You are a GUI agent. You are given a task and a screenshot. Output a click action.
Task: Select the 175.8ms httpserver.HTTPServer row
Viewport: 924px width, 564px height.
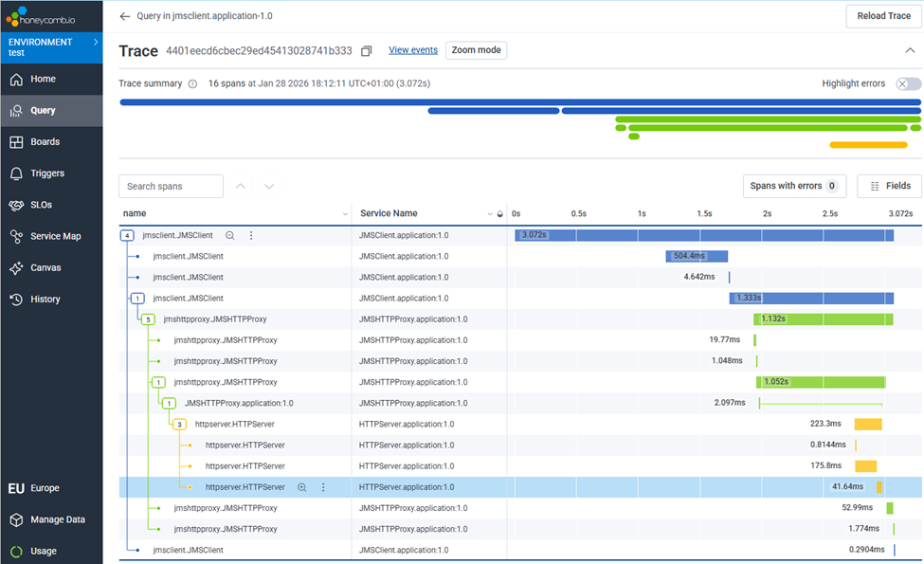coord(520,466)
